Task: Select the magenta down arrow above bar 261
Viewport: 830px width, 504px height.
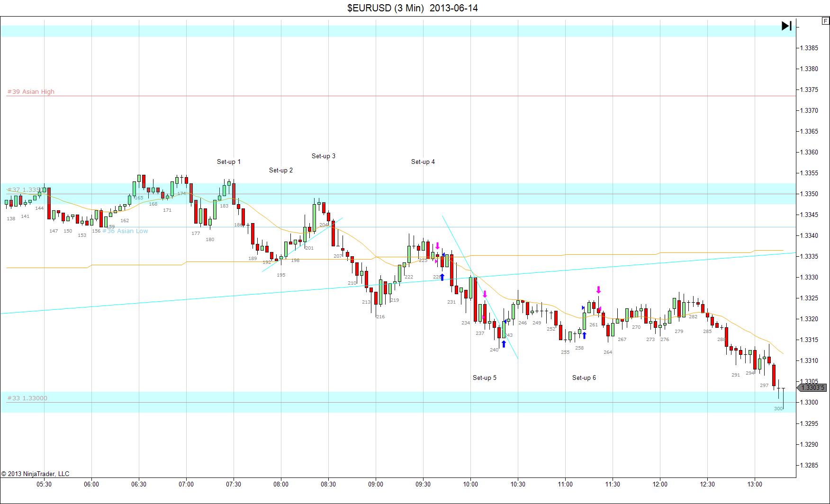Action: click(598, 290)
